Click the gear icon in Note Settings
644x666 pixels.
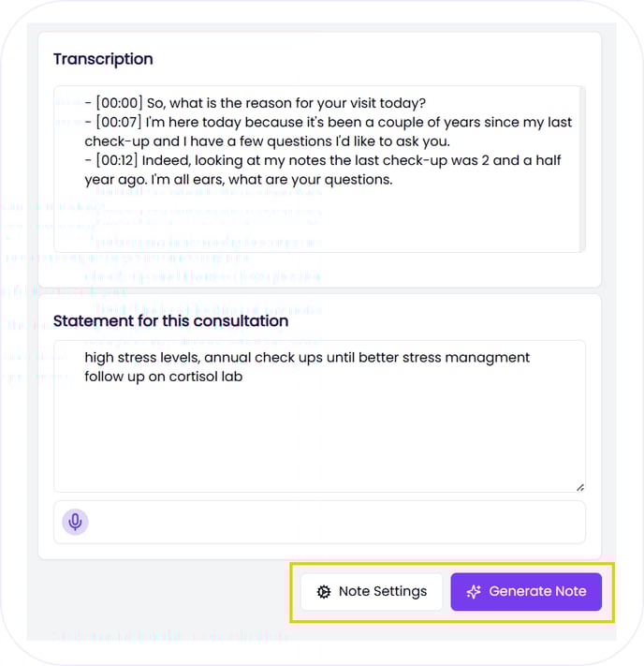[x=324, y=591]
